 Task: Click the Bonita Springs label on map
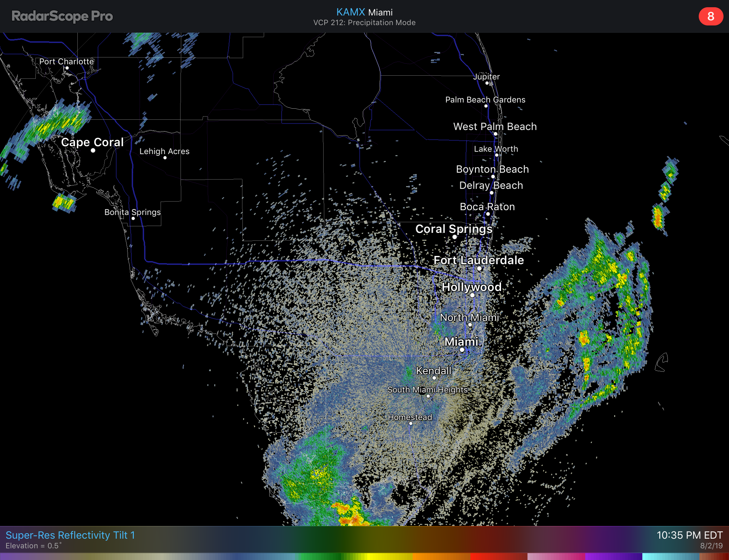pos(132,212)
